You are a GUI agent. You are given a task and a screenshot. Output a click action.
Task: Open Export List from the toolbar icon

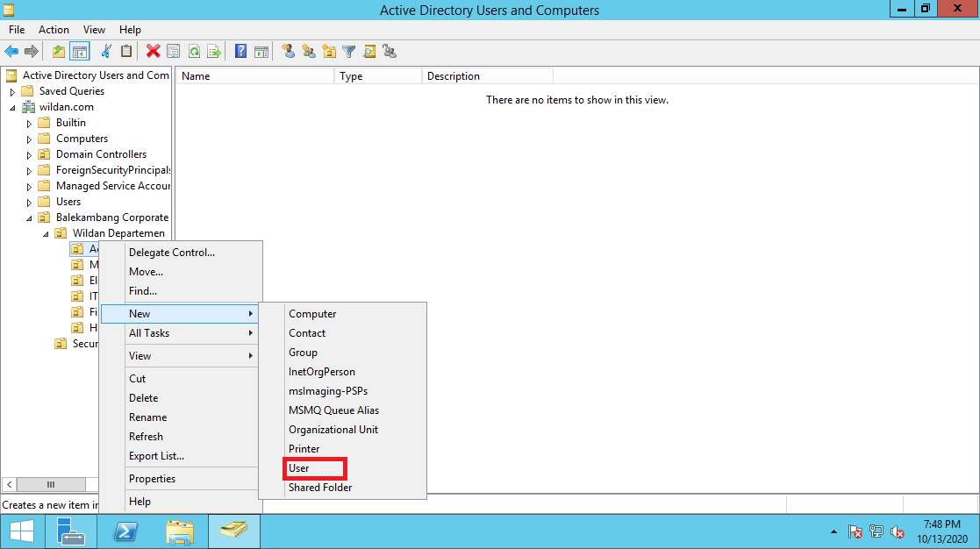pos(213,51)
